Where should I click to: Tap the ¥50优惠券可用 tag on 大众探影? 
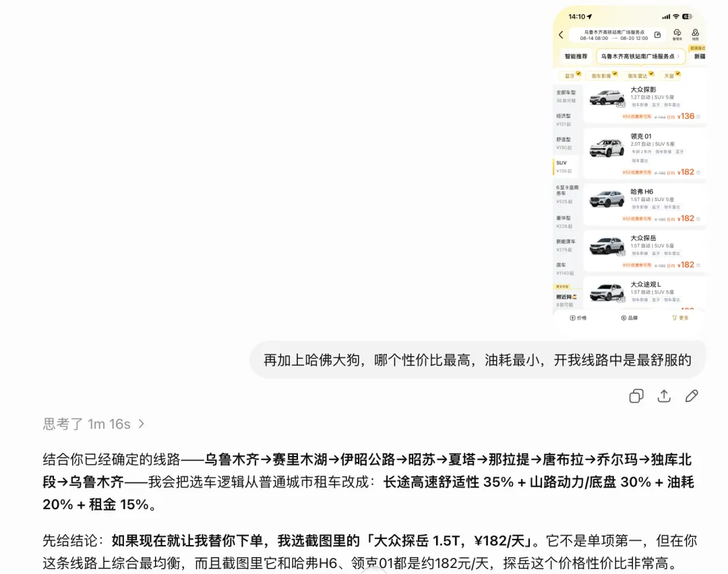click(636, 117)
